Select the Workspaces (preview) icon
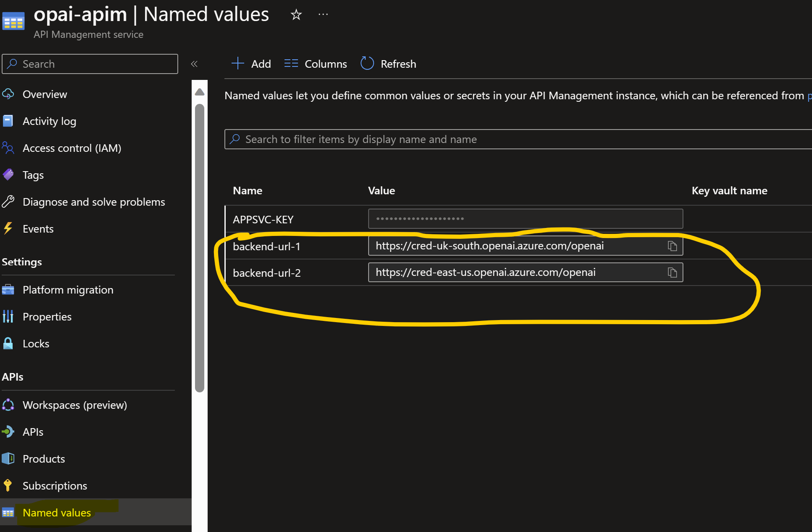The image size is (812, 532). [8, 405]
